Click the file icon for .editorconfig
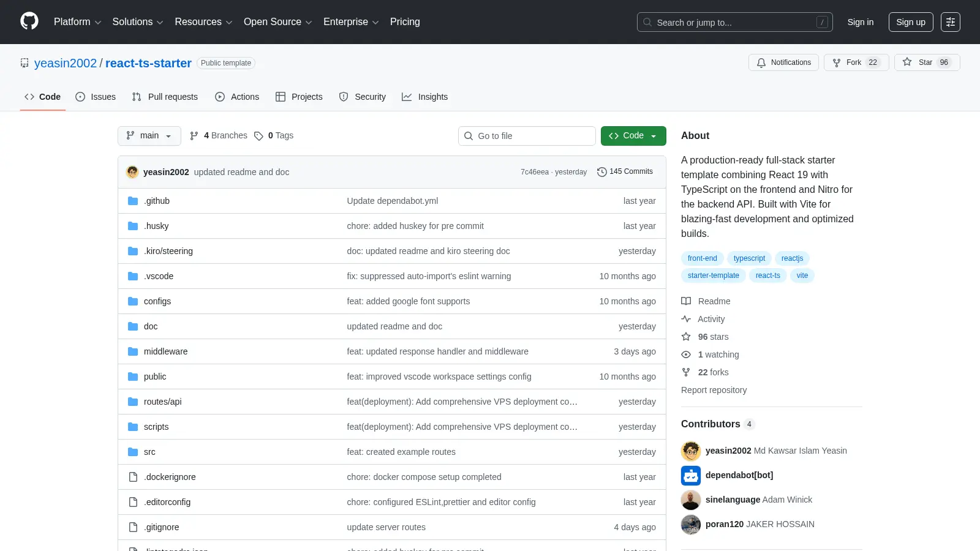The height and width of the screenshot is (551, 980). pyautogui.click(x=133, y=502)
